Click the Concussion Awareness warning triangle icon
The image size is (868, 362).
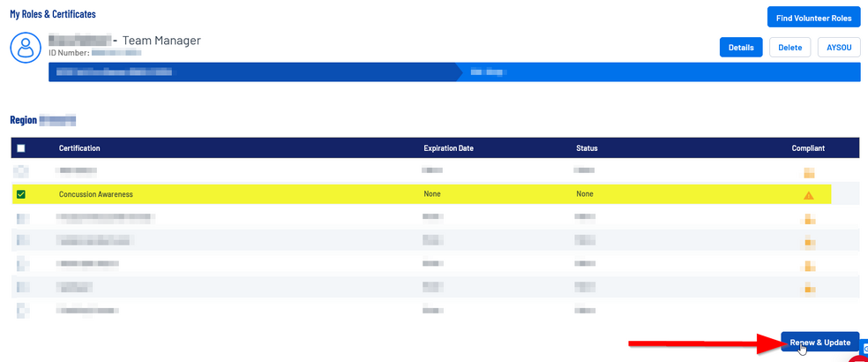[x=808, y=194]
